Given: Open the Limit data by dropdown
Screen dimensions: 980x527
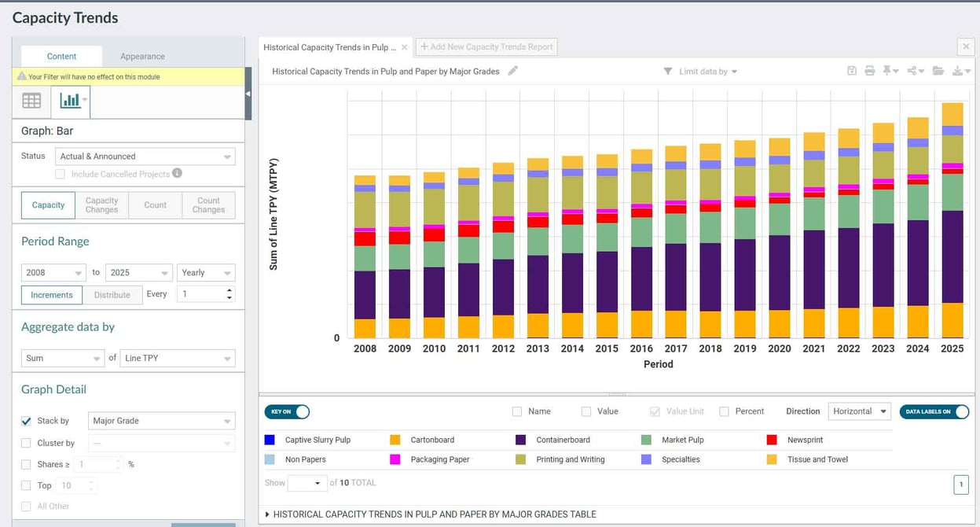Looking at the screenshot, I should pos(708,72).
